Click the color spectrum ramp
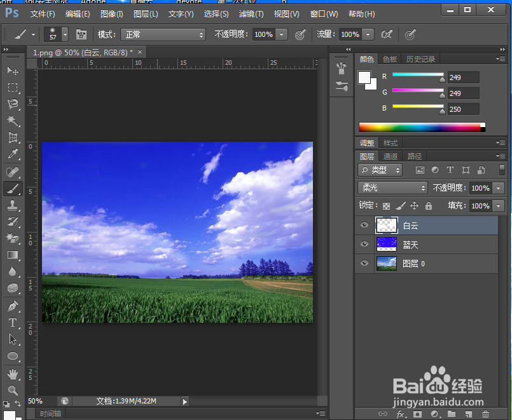The image size is (512, 420). point(422,128)
